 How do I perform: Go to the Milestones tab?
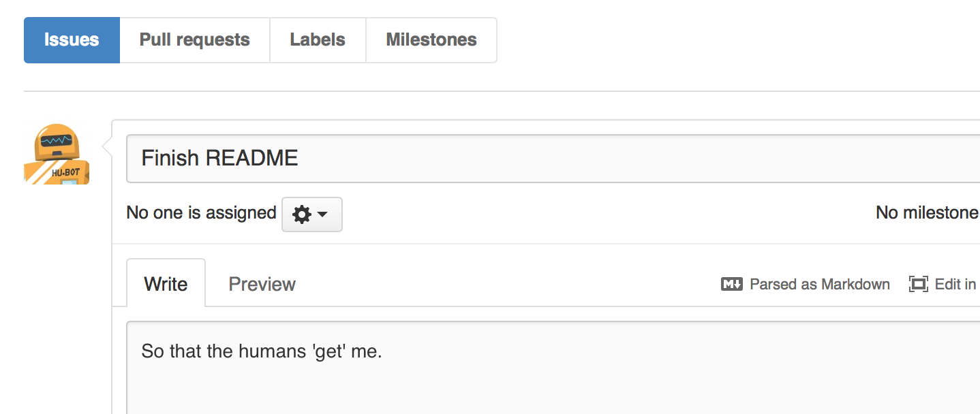pyautogui.click(x=431, y=40)
